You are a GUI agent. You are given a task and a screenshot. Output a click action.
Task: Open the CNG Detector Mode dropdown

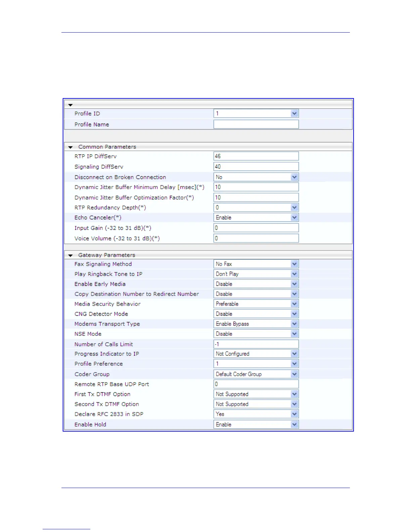(x=256, y=314)
